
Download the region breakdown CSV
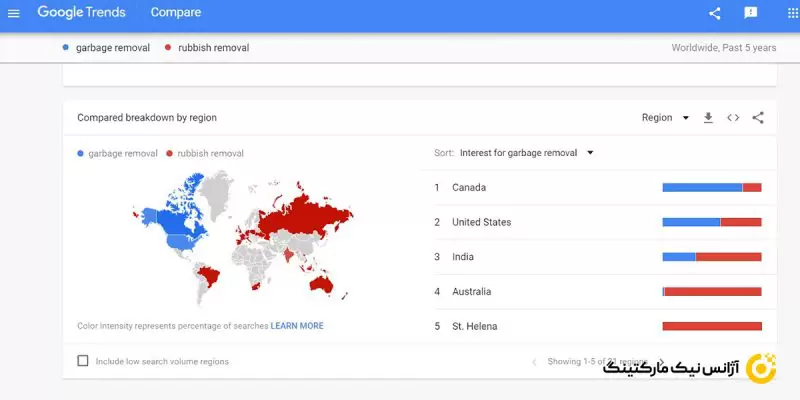click(x=708, y=118)
